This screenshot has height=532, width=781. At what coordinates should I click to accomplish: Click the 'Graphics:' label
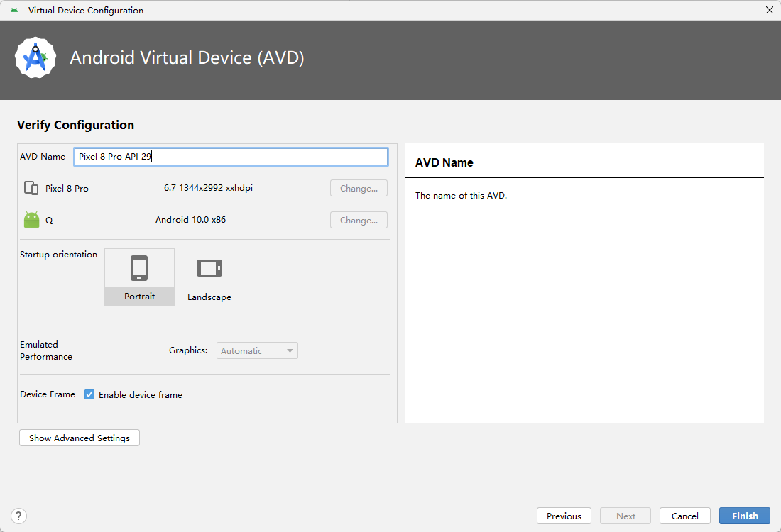point(188,350)
